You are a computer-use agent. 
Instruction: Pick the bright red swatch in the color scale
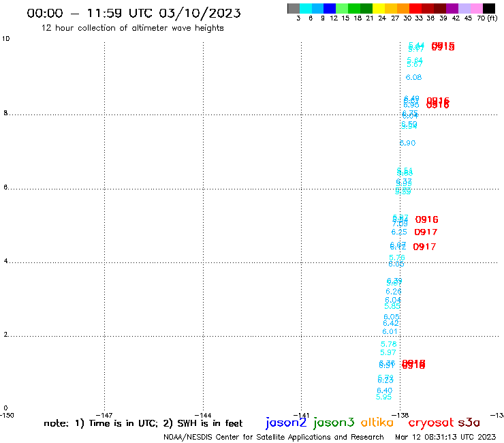[x=415, y=8]
